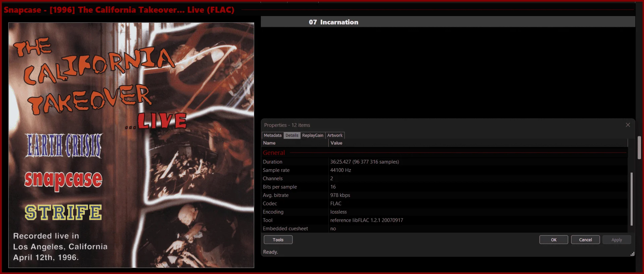Click the Apply button
644x274 pixels.
click(616, 240)
